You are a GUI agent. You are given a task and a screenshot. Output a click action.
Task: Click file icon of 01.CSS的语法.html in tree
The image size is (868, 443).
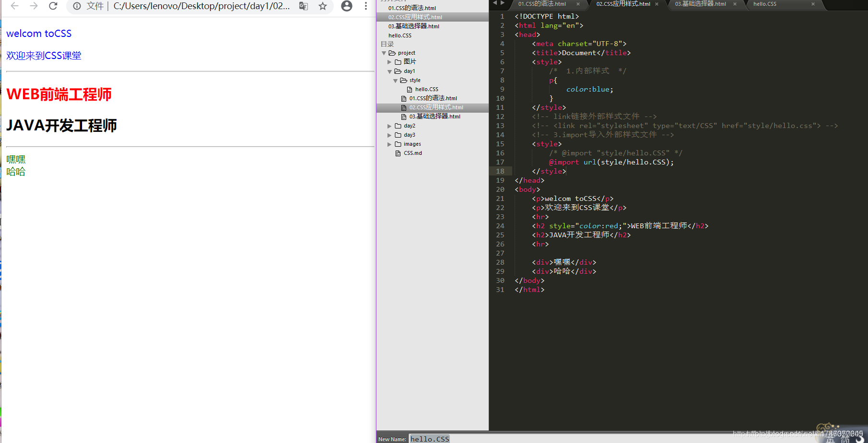coord(404,99)
